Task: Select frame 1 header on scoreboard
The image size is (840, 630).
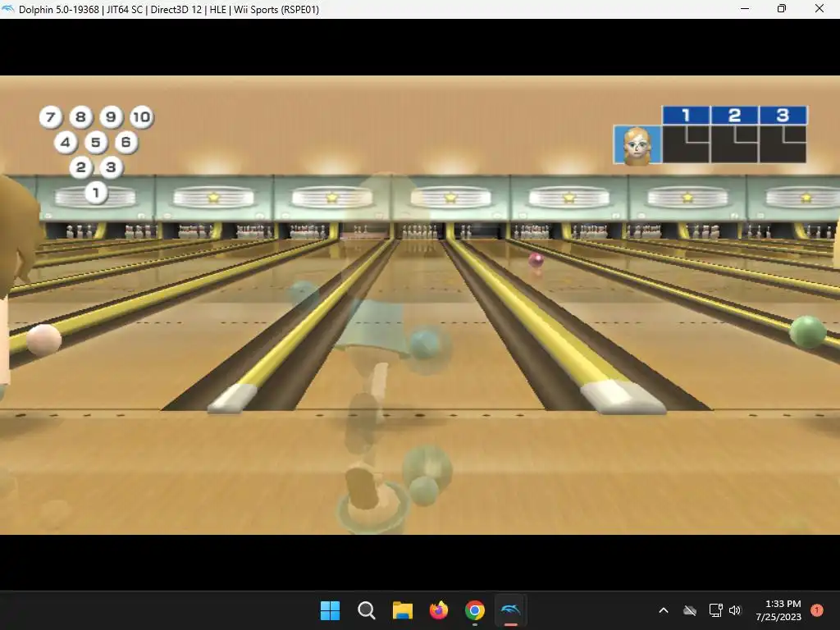Action: [x=687, y=115]
